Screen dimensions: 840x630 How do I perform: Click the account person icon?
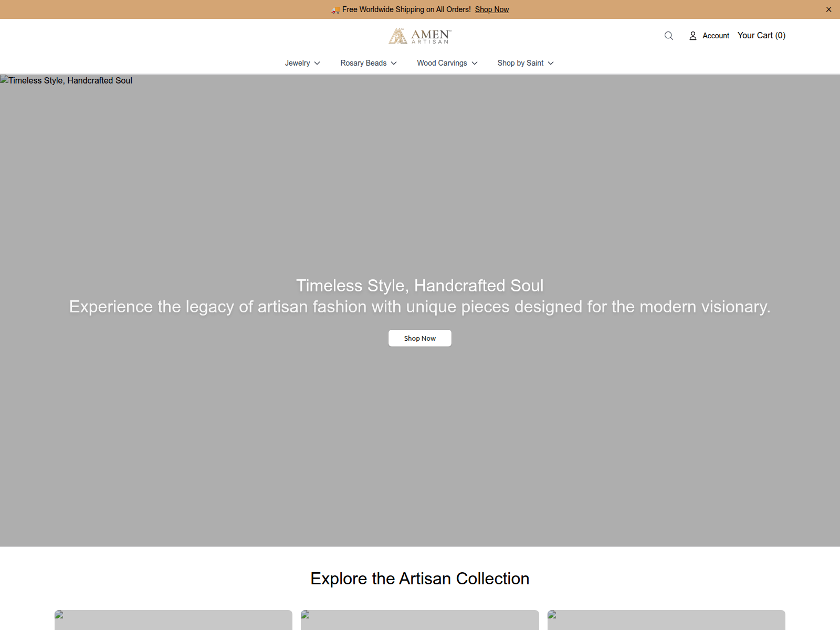click(x=693, y=36)
